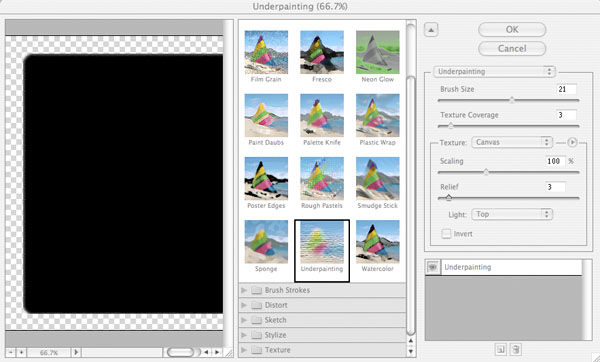Expand the Brush Strokes filter folder
The height and width of the screenshot is (362, 600).
point(322,290)
